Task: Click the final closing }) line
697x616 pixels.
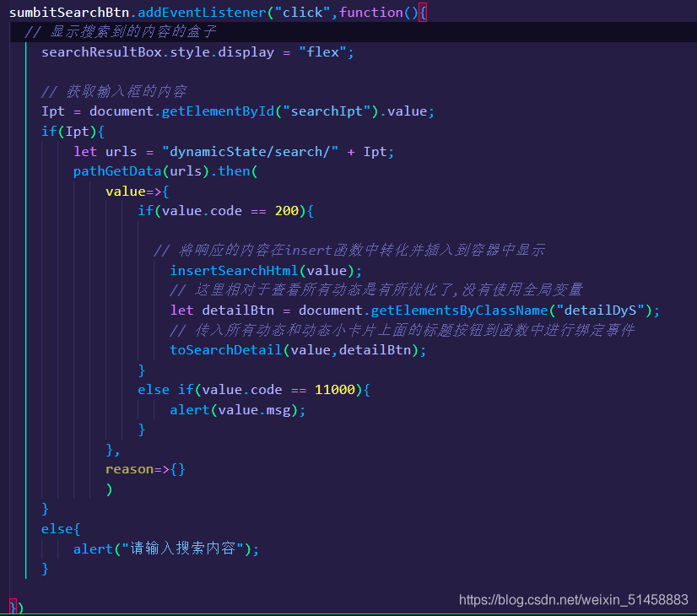Action: (x=16, y=607)
